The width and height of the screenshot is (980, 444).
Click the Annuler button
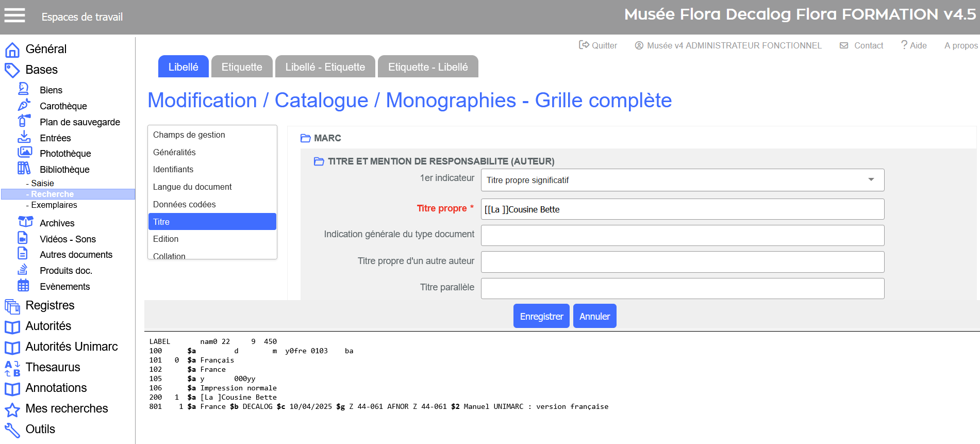pyautogui.click(x=594, y=316)
